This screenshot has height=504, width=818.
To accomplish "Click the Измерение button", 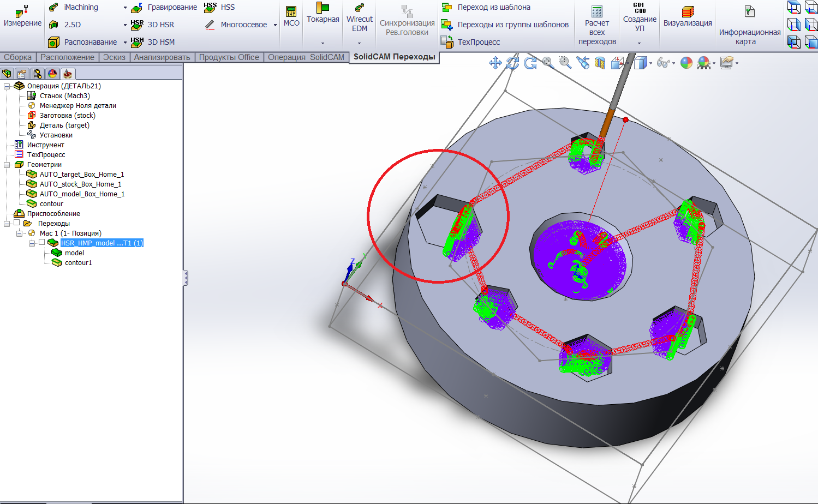I will pos(22,16).
